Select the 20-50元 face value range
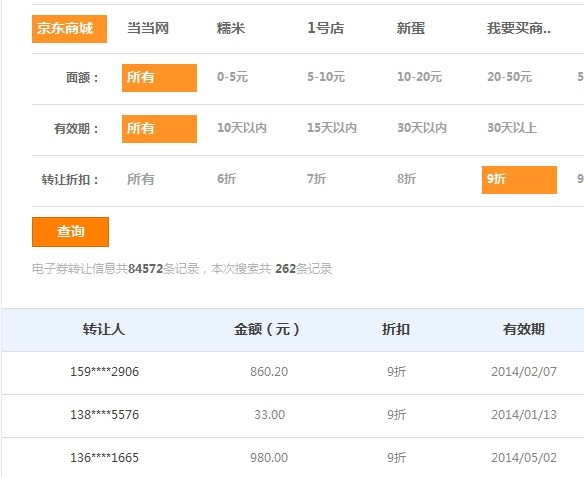The image size is (584, 477). click(510, 77)
